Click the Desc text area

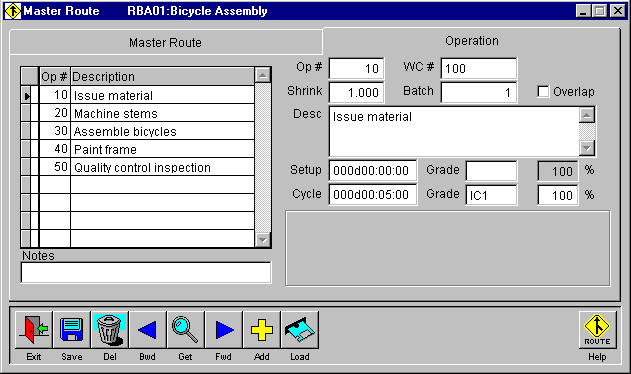point(454,132)
